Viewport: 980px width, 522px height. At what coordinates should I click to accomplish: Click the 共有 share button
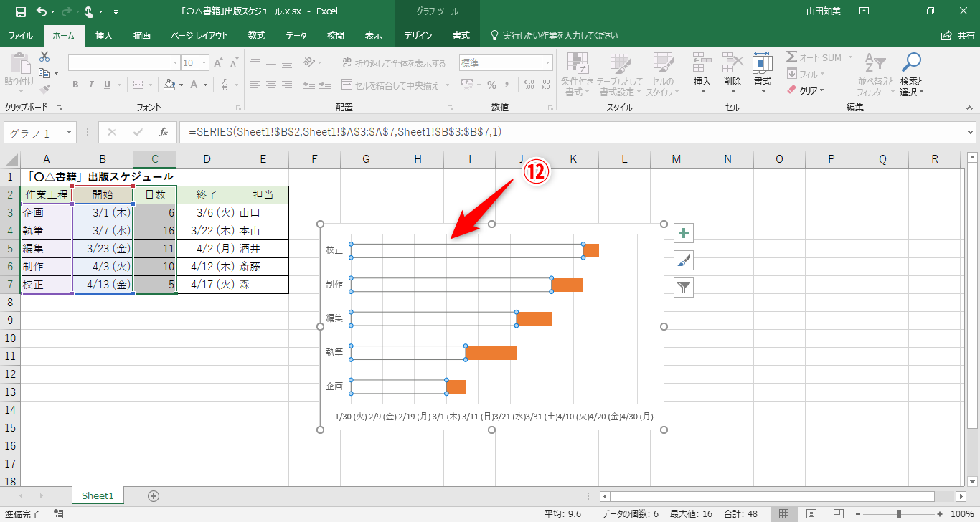point(958,35)
